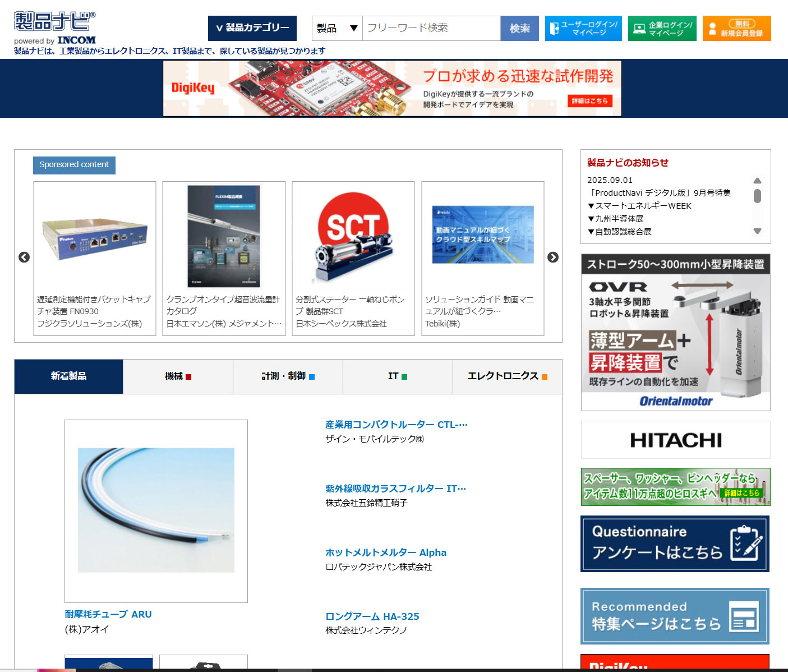Image resolution: width=788 pixels, height=672 pixels.
Task: Click the left carousel arrow
Action: (x=24, y=257)
